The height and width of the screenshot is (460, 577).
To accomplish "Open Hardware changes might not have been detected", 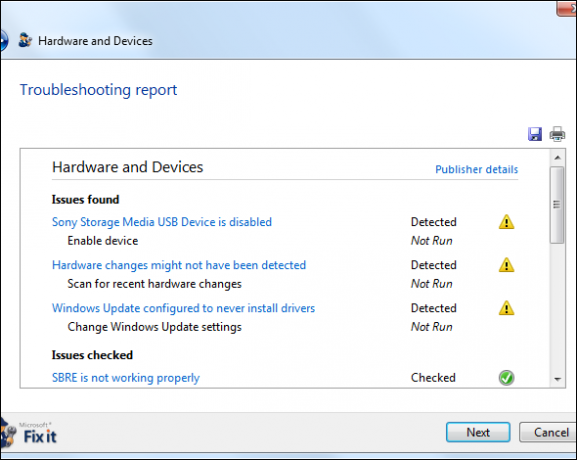I will click(x=179, y=265).
